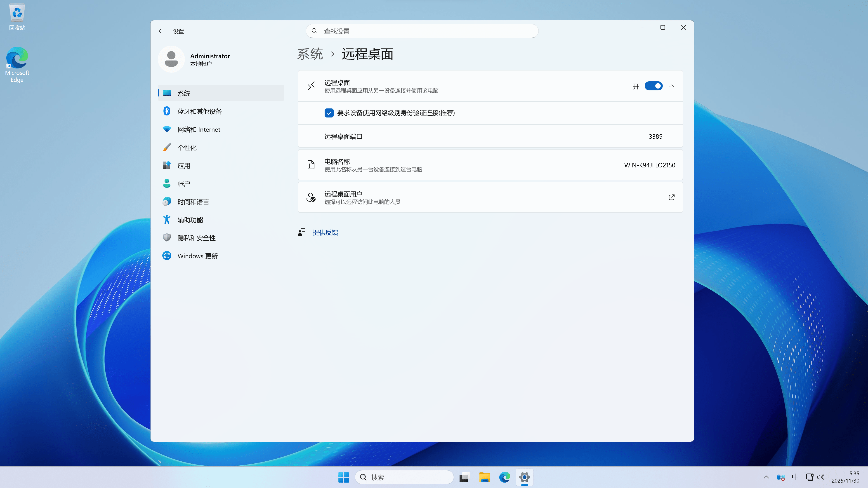Turn off the 远程桌面 toggle
The width and height of the screenshot is (868, 488).
click(x=653, y=86)
